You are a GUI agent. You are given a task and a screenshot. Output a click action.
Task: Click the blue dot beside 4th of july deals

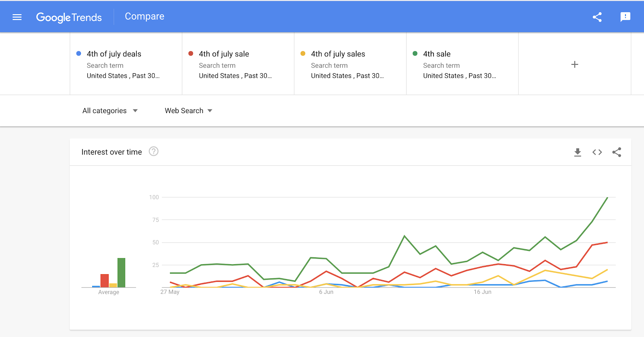click(x=79, y=54)
